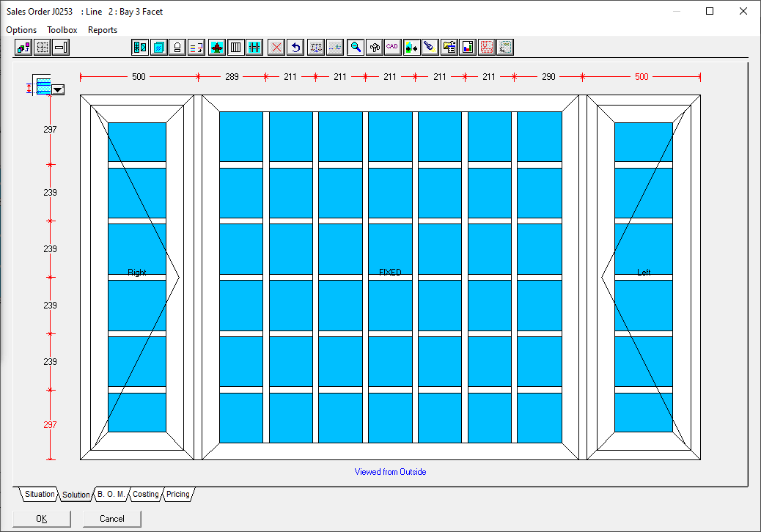Click the red flower icon in the toolbar

pos(216,48)
